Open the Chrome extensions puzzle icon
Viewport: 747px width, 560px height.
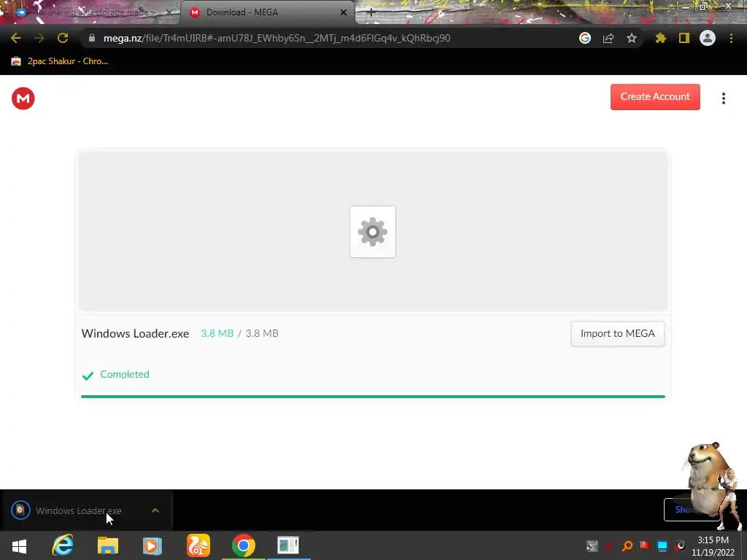[x=661, y=38]
